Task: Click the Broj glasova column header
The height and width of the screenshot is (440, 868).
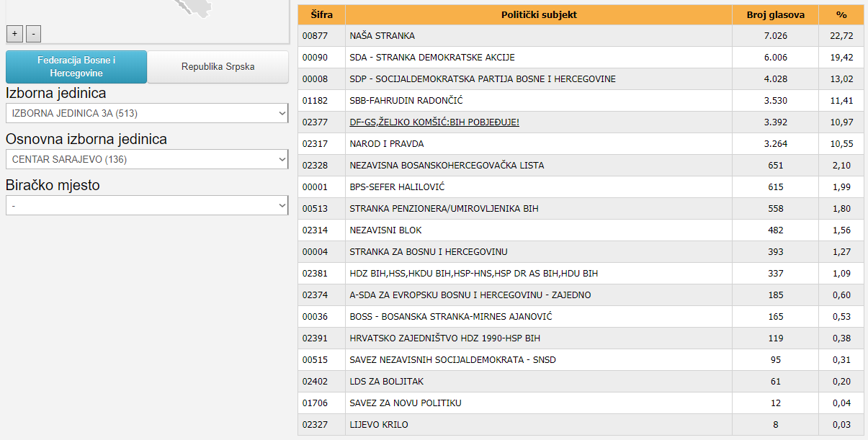Action: pos(776,14)
